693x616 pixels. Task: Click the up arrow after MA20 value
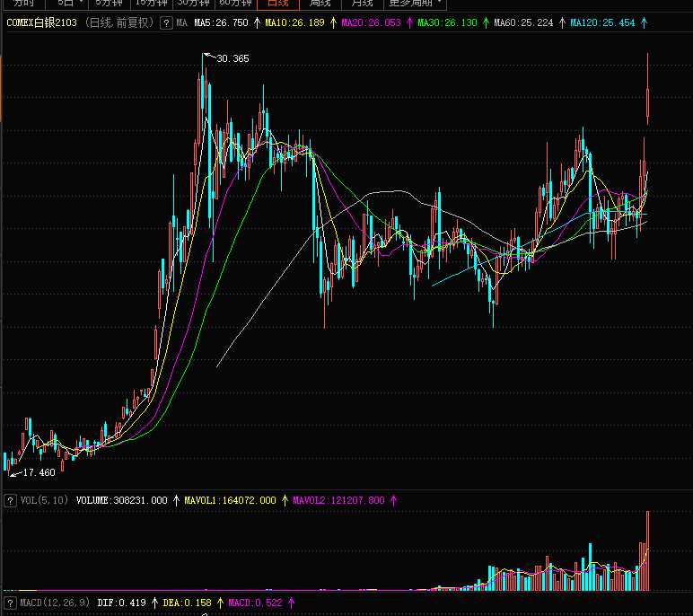click(x=409, y=23)
